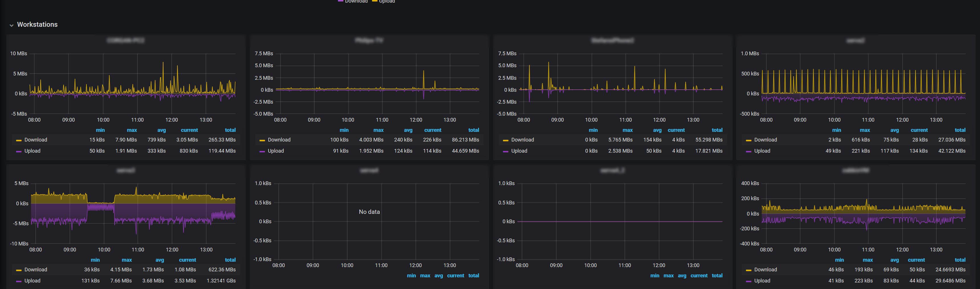
Task: Sort by total in the No data panel
Action: tap(474, 275)
